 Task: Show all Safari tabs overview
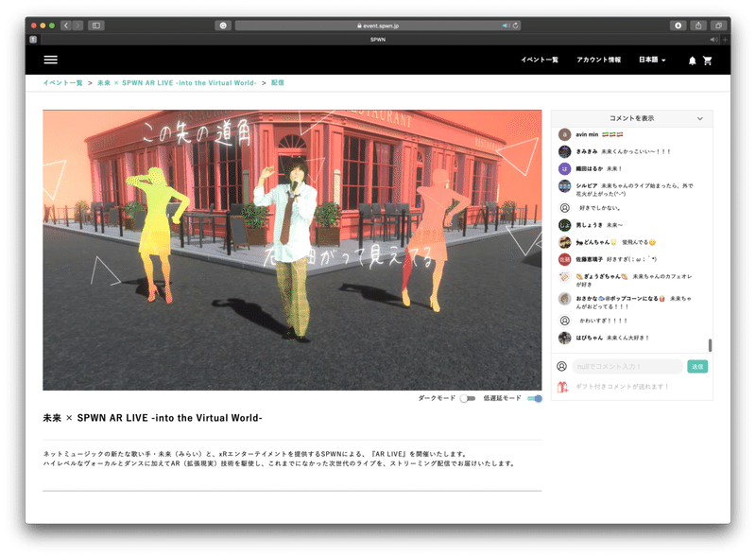pyautogui.click(x=718, y=26)
